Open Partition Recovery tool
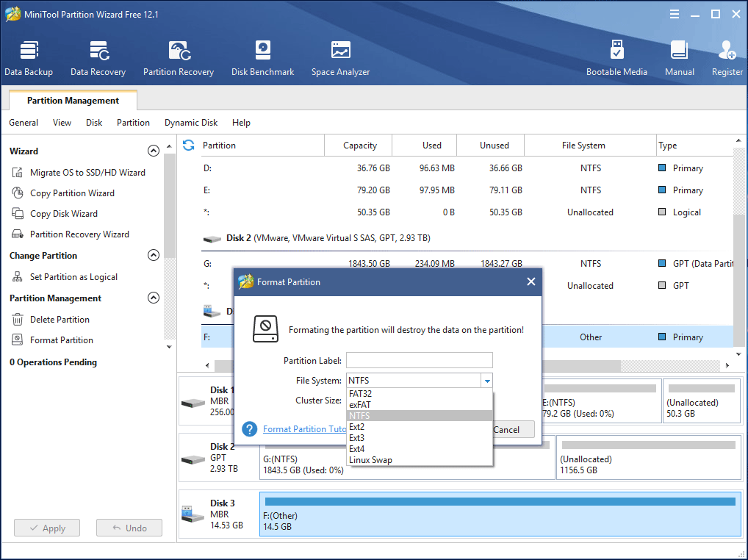The height and width of the screenshot is (560, 748). coord(179,58)
